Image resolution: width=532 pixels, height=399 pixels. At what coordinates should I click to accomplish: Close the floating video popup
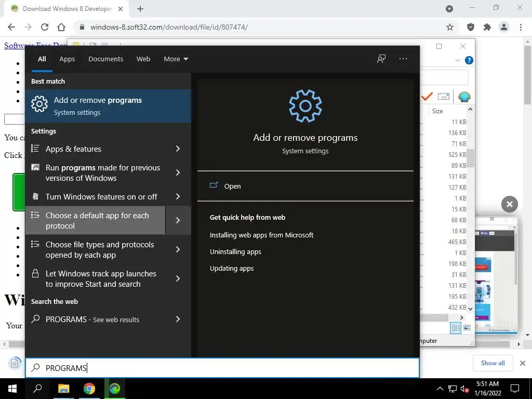(x=509, y=204)
